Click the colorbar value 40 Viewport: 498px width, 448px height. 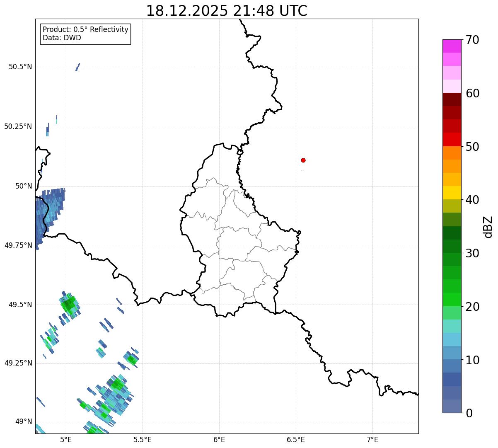[472, 200]
